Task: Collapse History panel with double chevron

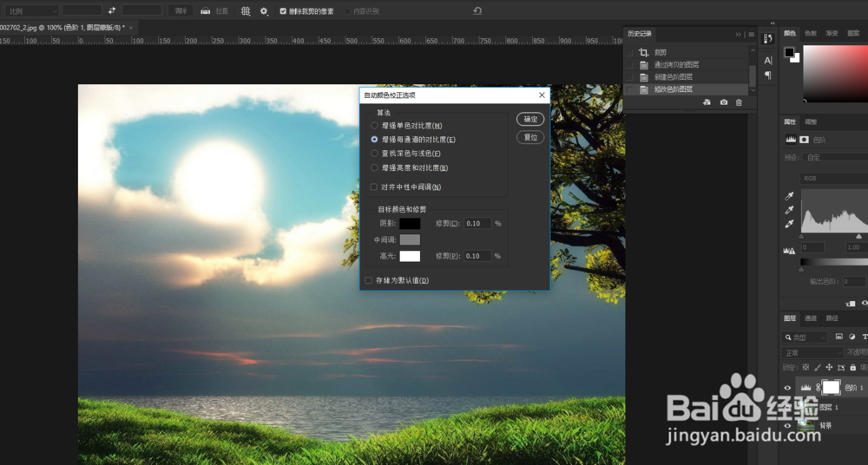Action: (739, 35)
